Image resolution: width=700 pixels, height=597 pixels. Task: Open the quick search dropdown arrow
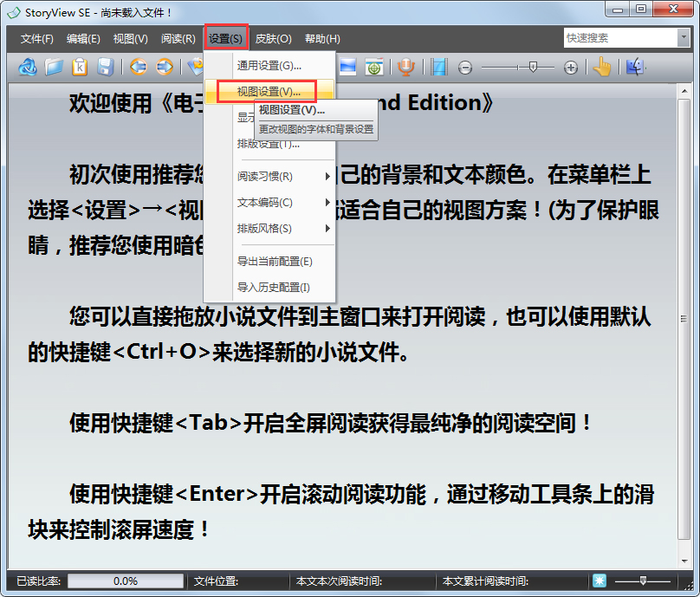684,37
